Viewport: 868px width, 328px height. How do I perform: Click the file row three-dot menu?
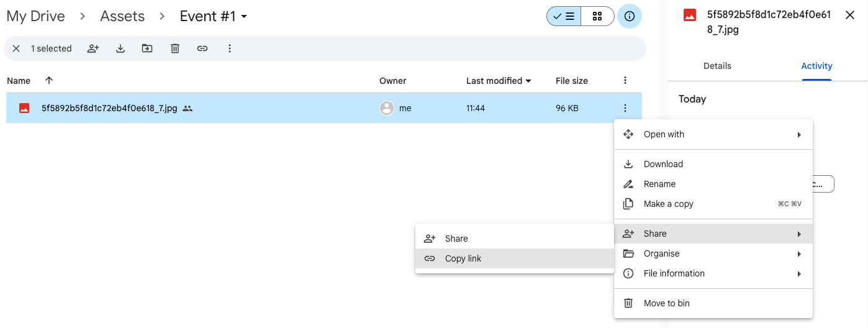point(625,108)
